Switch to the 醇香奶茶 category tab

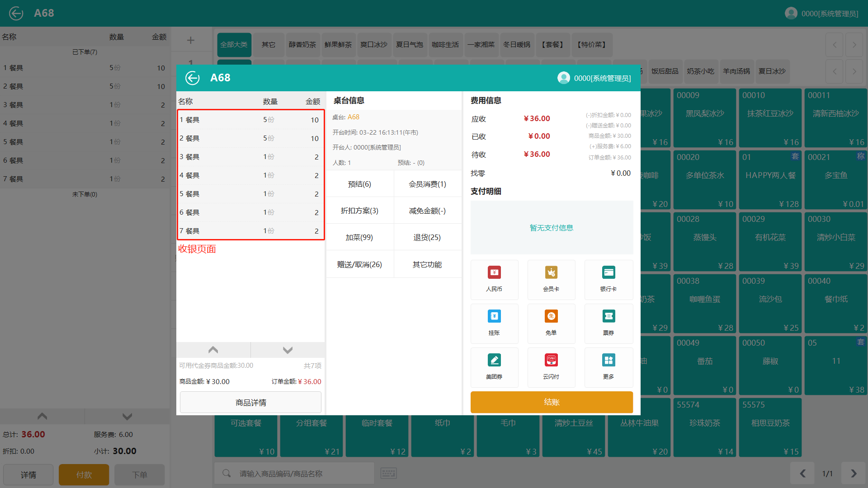[302, 45]
